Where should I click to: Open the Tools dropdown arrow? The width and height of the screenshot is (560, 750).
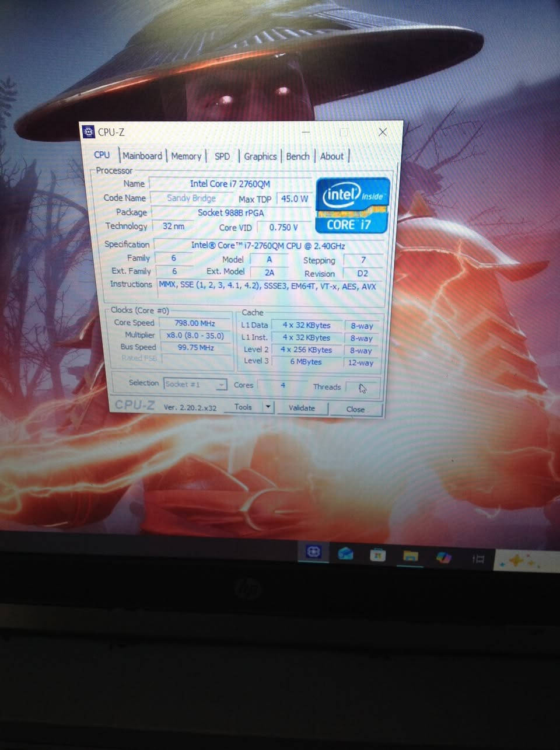[268, 407]
